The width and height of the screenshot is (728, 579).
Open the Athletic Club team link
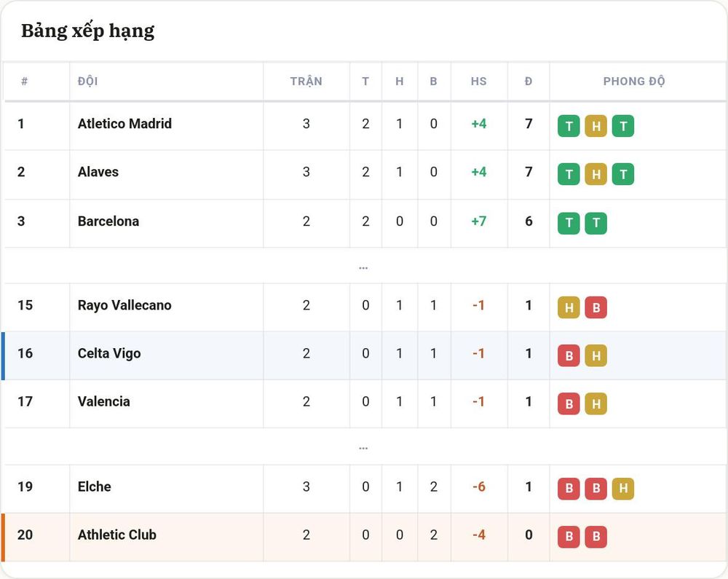[117, 535]
